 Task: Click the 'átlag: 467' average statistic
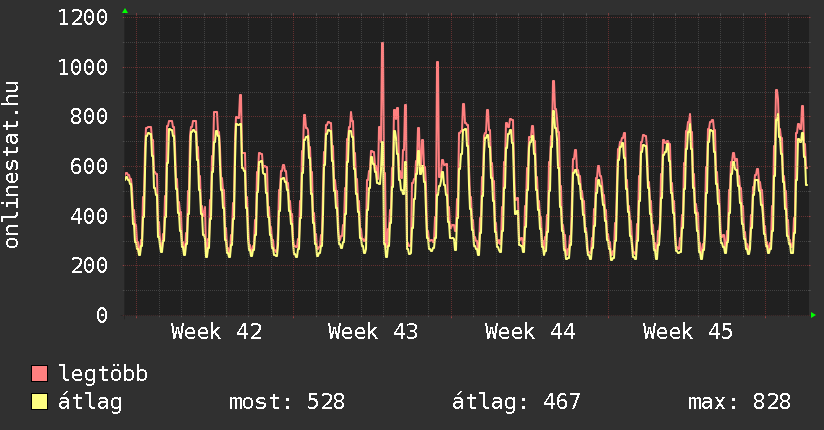(x=517, y=402)
